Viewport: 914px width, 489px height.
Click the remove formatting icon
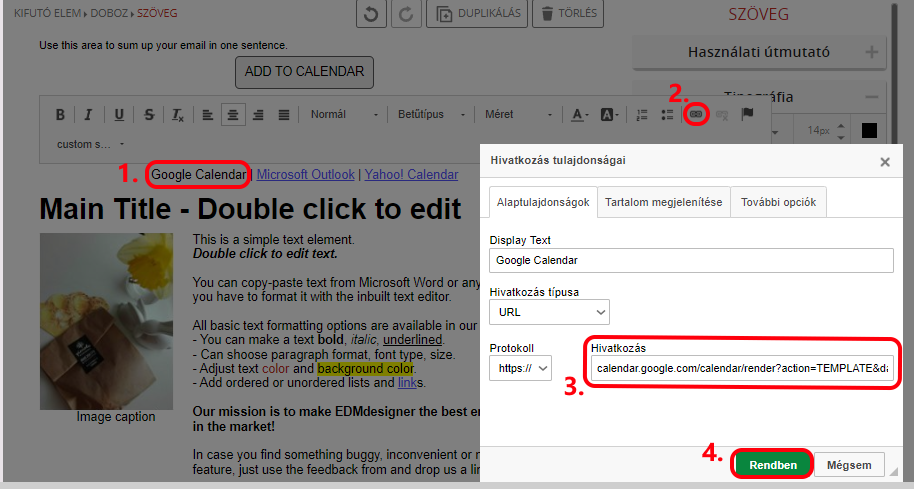178,115
